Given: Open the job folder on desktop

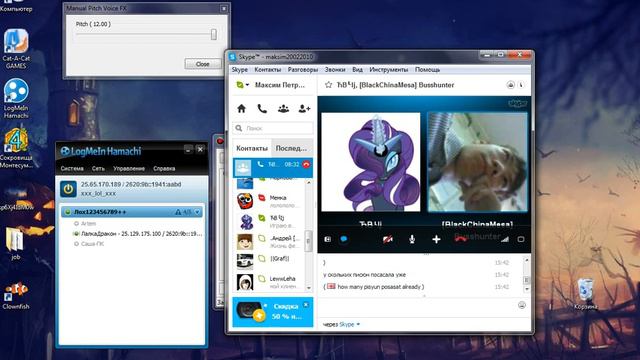Looking at the screenshot, I should tap(16, 243).
